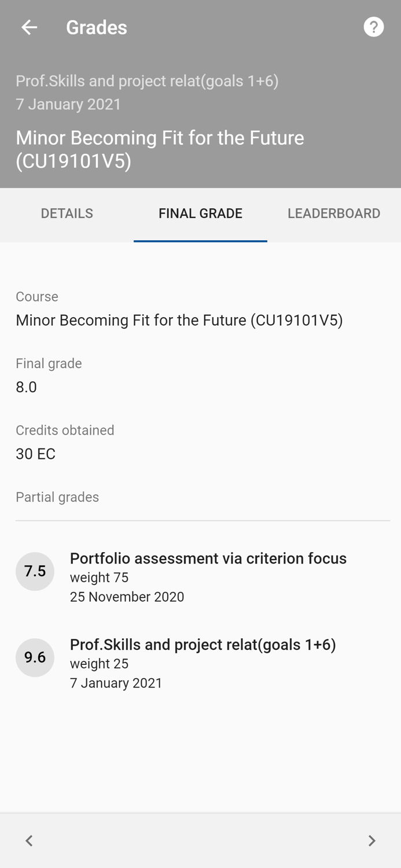The height and width of the screenshot is (868, 401).
Task: Navigate to next course using bottom-right arrow
Action: point(373,840)
